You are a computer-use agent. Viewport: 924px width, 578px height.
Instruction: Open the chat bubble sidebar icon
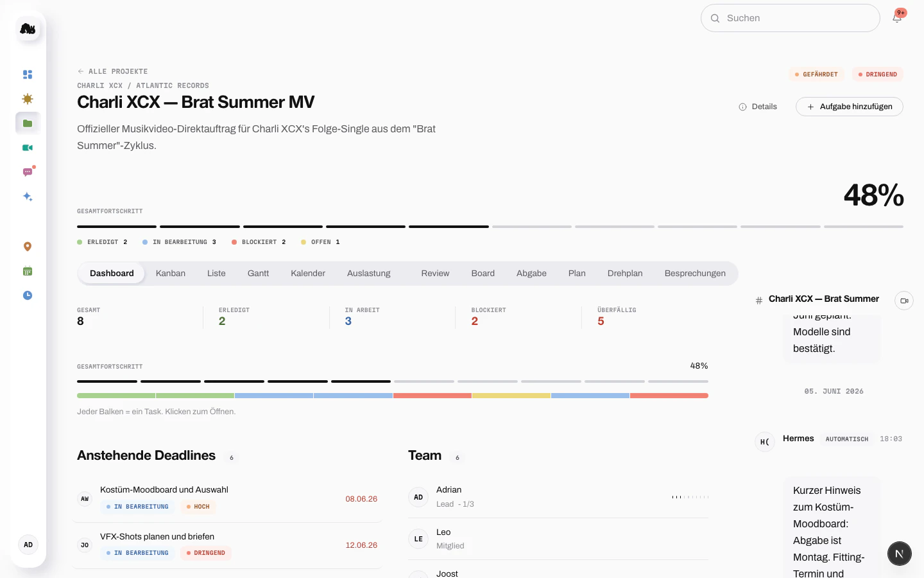(x=28, y=172)
